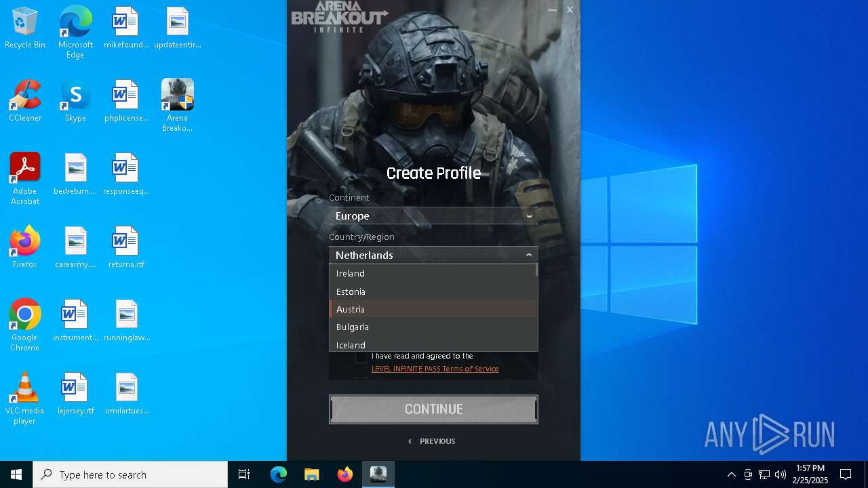Launch VLC media player from the desktop
The image size is (868, 488).
[25, 399]
